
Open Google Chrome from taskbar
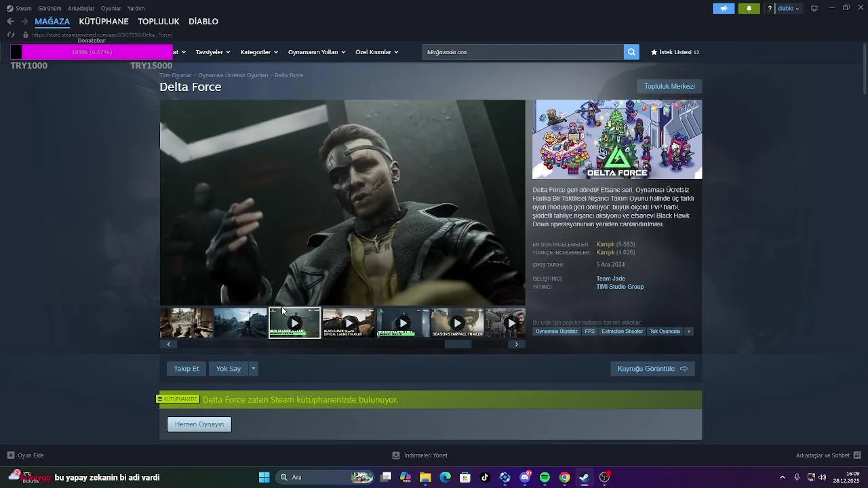tap(564, 477)
